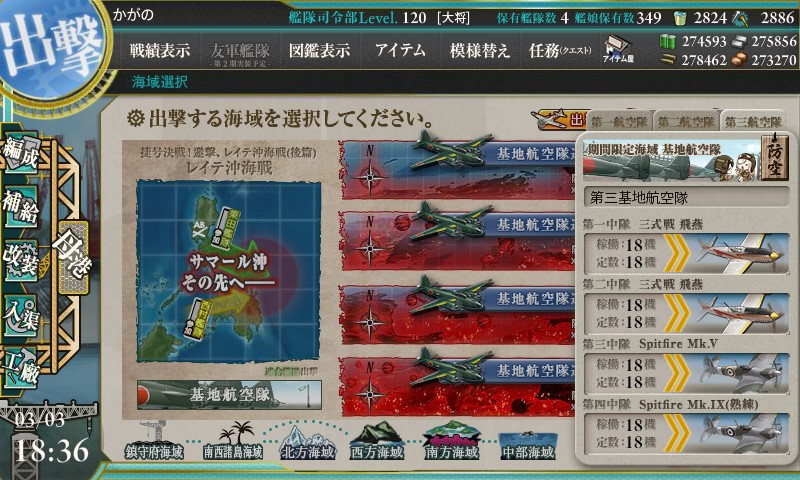This screenshot has width=800, height=480.
Task: Select the 南方海域 world icon
Action: tap(452, 442)
